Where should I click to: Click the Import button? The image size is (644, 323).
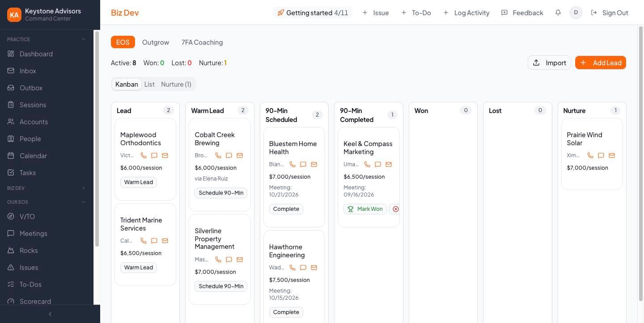pos(549,63)
